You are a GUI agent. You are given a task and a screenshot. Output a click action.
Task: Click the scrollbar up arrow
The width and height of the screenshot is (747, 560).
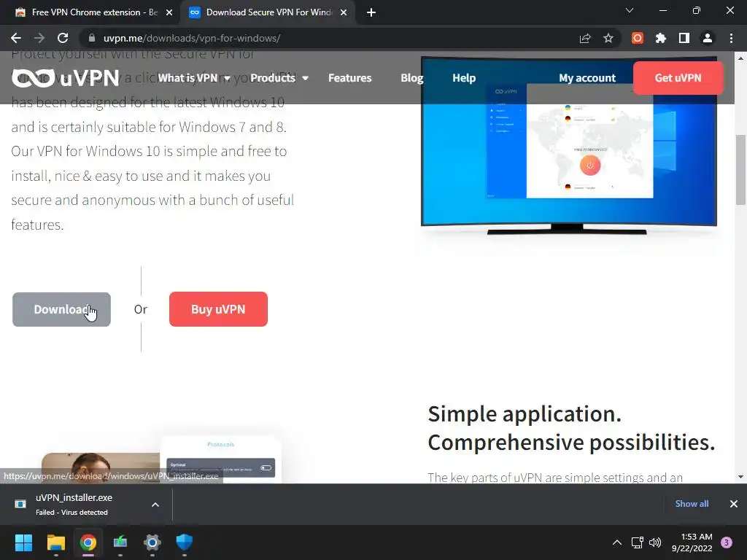coord(740,58)
